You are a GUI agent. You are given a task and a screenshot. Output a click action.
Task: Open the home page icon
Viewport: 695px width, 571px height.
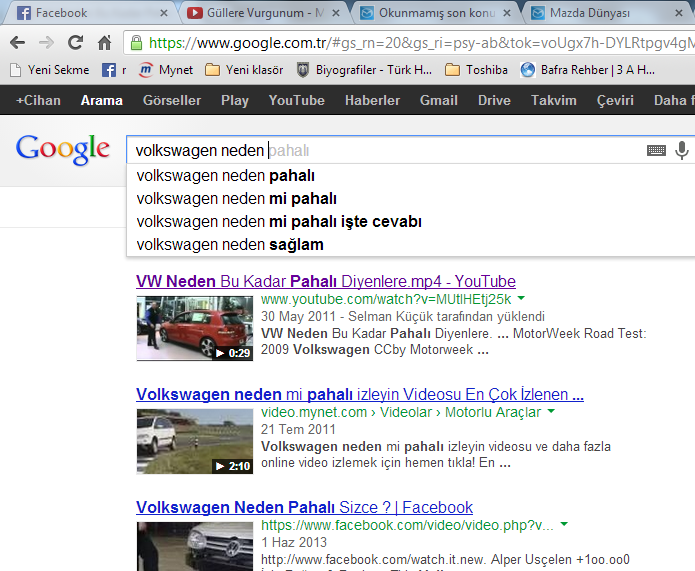105,43
